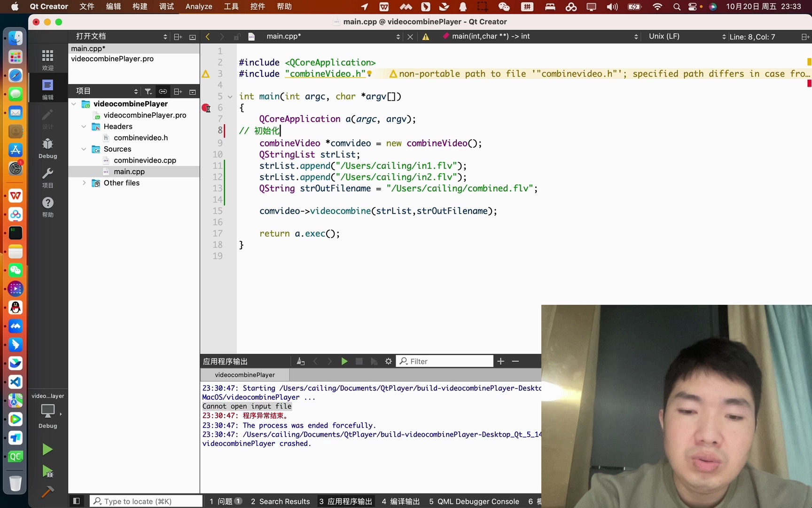This screenshot has width=812, height=508.
Task: Start debugging with Run-Debug button
Action: [47, 471]
